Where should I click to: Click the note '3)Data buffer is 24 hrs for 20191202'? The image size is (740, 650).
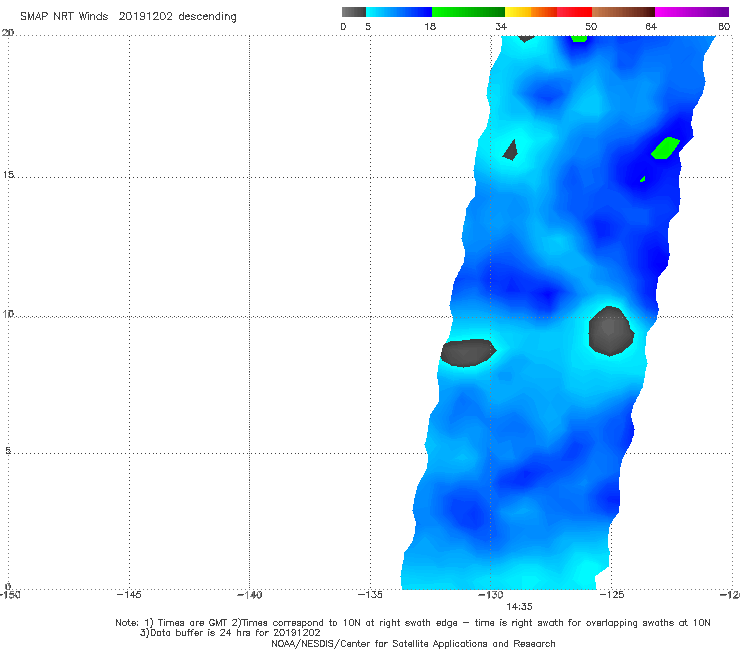pos(230,633)
